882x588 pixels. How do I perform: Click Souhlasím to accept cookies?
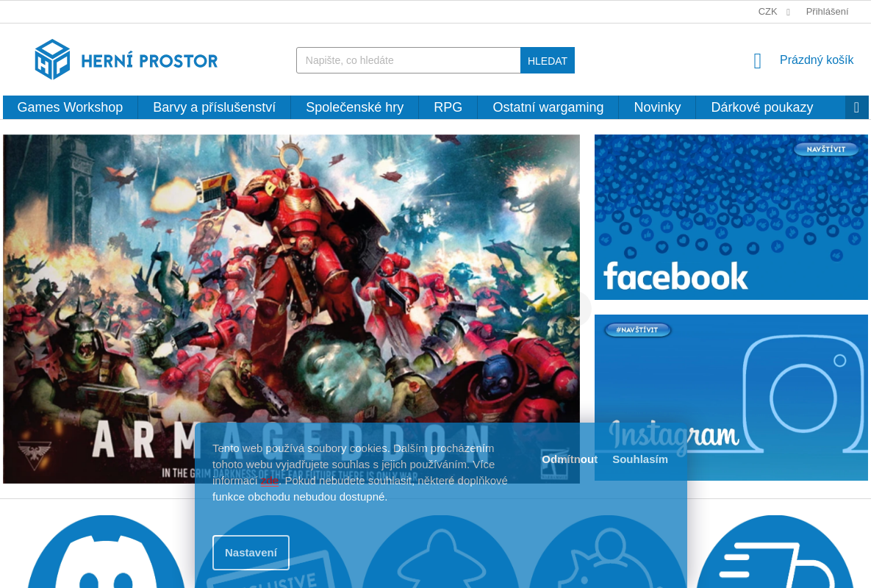pos(640,459)
